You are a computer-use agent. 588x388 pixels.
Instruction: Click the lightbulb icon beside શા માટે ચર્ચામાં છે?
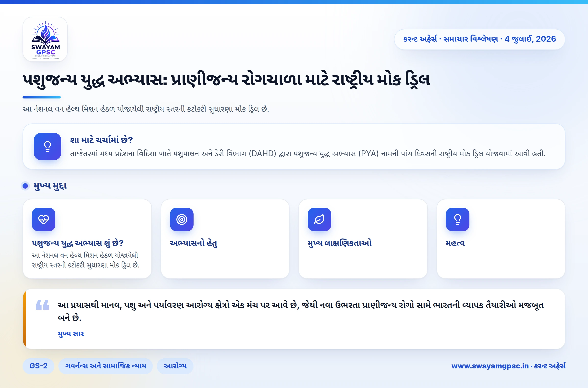coord(48,146)
